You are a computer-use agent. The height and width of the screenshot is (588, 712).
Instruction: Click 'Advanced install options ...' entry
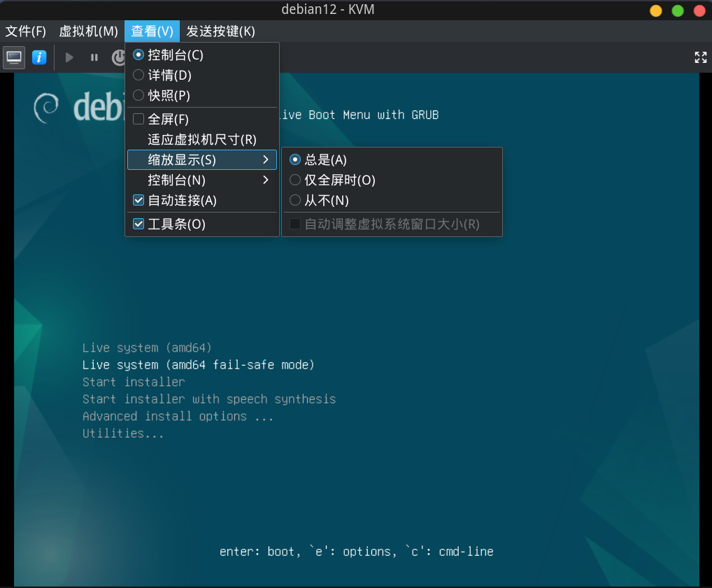178,417
